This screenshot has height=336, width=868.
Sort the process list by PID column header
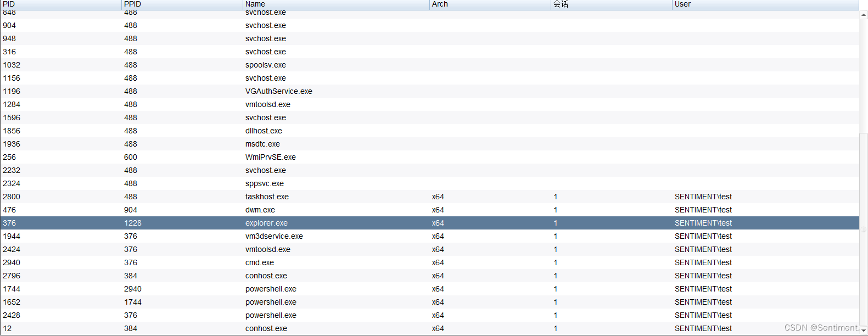pos(60,4)
